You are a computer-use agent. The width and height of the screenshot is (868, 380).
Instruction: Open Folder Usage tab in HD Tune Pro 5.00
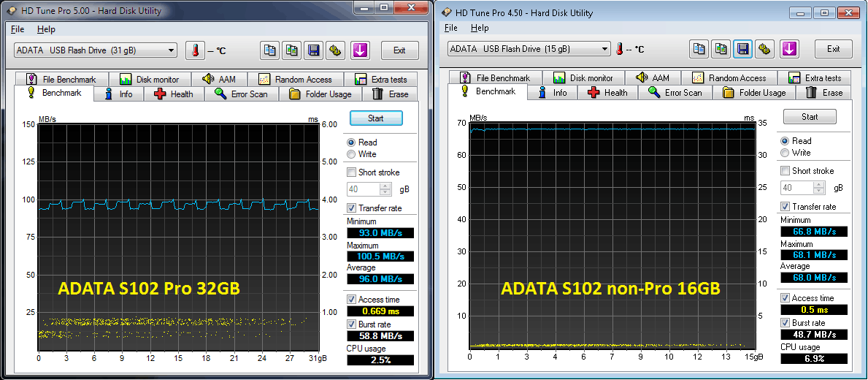(320, 94)
